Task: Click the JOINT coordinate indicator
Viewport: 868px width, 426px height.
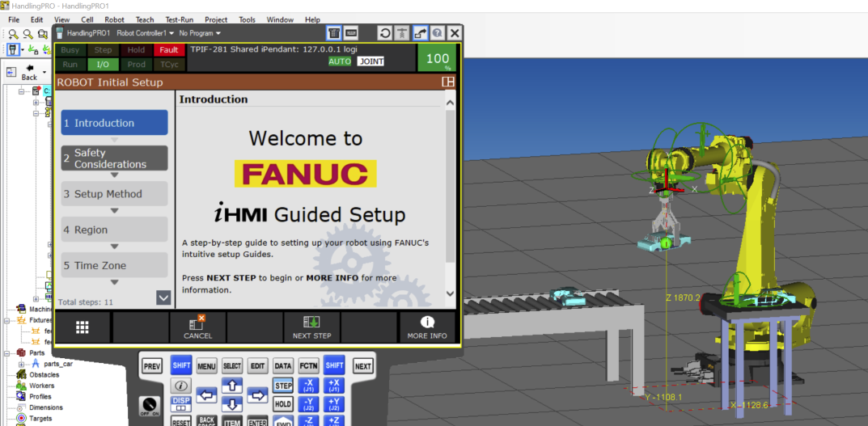Action: (x=370, y=61)
